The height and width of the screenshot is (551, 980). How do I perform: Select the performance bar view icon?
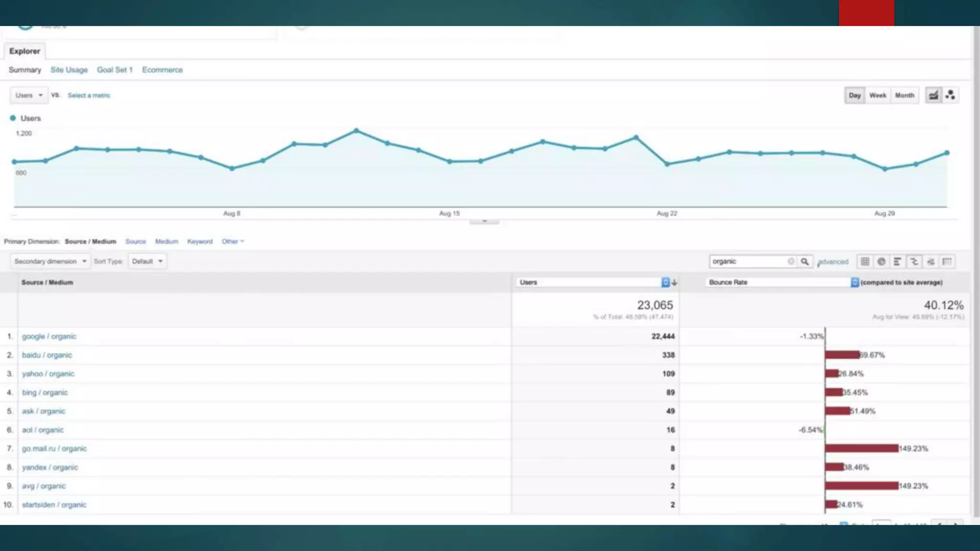(898, 262)
